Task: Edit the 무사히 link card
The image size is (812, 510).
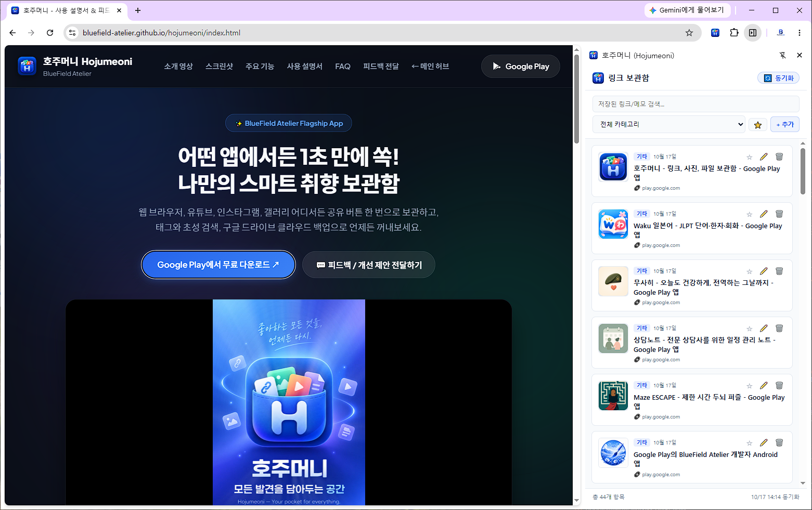Action: (x=764, y=271)
